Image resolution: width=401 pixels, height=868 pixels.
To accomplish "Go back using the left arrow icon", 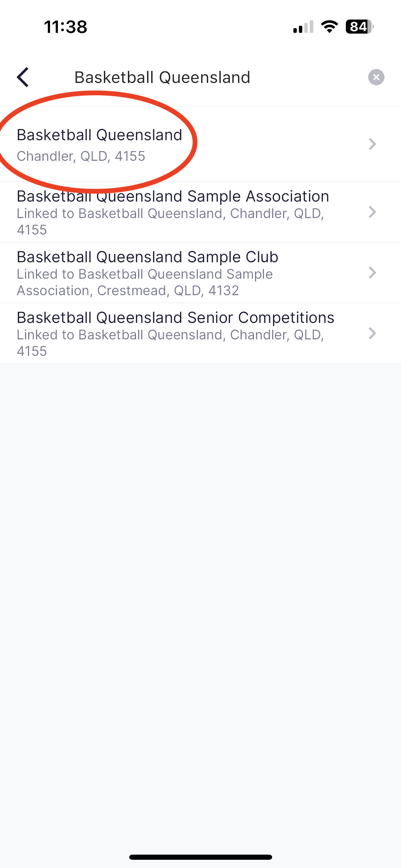I will click(x=23, y=77).
